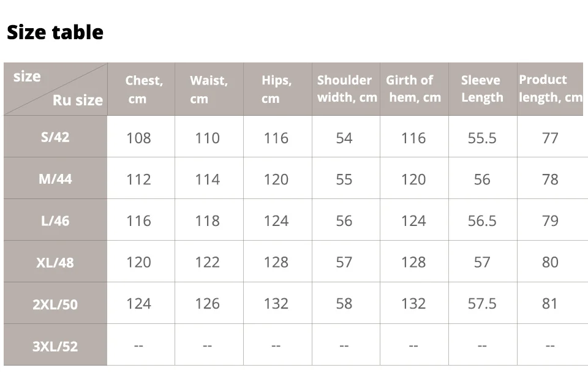This screenshot has width=588, height=376.
Task: Select the M/44 size row label
Action: click(x=55, y=178)
